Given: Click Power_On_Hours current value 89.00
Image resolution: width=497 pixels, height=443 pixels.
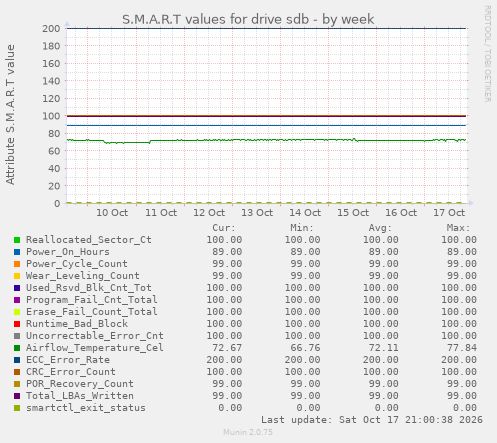Looking at the screenshot, I should pos(227,252).
